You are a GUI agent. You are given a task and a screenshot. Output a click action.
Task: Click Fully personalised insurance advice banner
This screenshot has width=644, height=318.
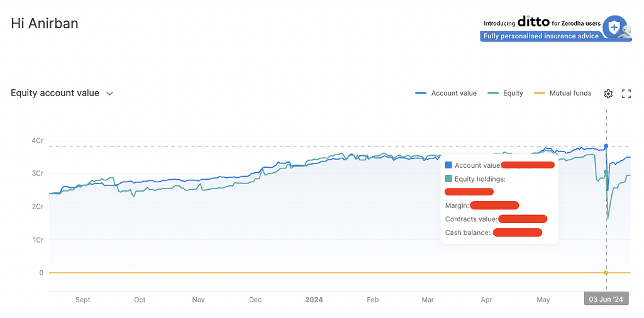(540, 36)
